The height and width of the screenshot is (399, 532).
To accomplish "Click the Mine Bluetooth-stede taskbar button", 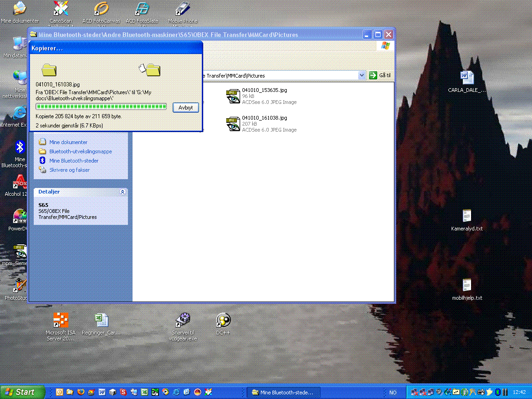I will pyautogui.click(x=283, y=392).
